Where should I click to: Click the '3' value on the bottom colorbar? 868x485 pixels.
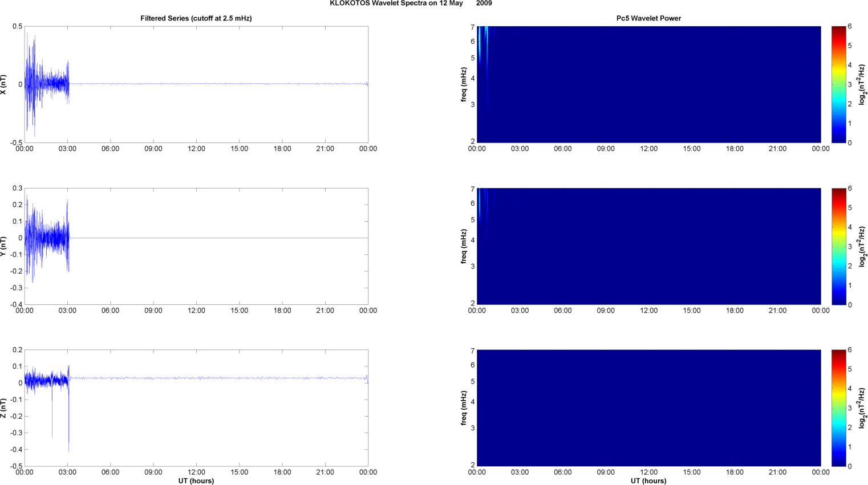click(x=850, y=408)
